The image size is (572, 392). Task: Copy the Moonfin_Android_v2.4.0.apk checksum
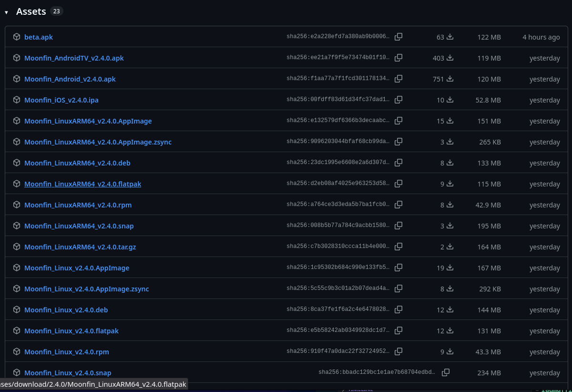coord(398,79)
